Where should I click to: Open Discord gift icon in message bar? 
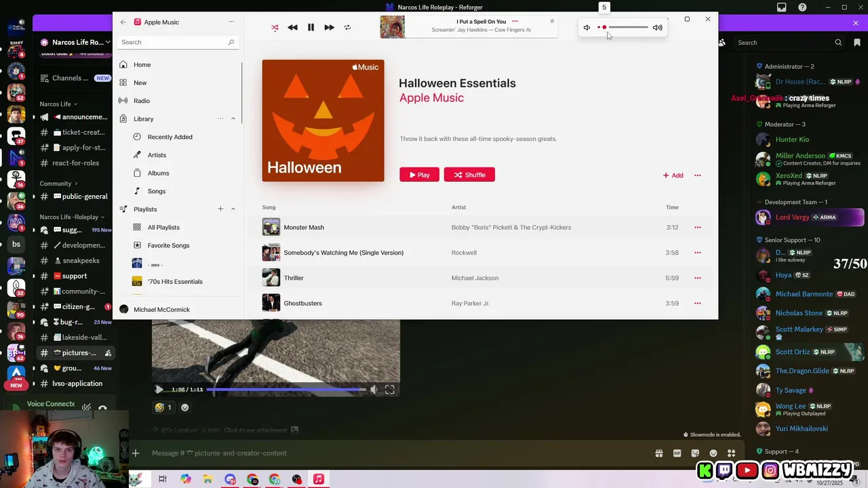(658, 453)
